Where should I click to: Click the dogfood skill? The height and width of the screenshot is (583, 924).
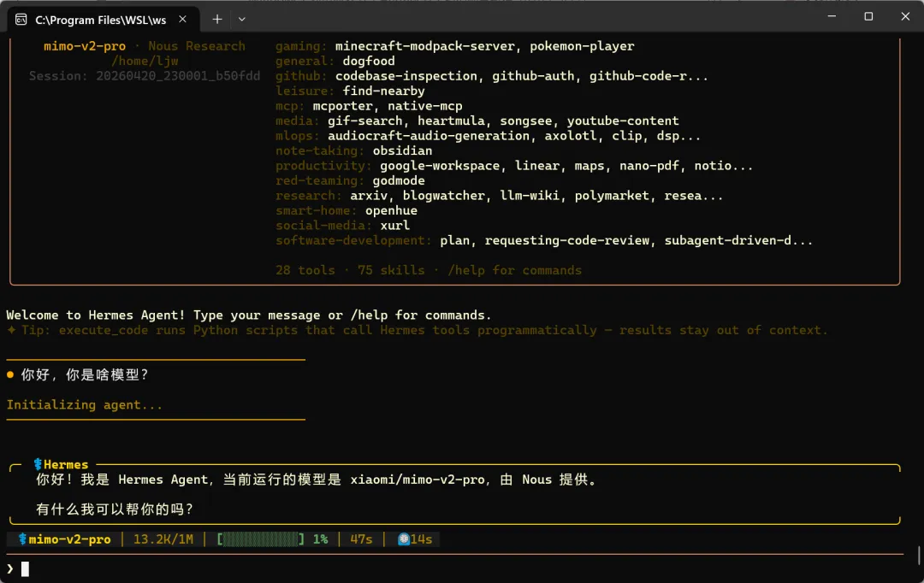[x=369, y=62]
